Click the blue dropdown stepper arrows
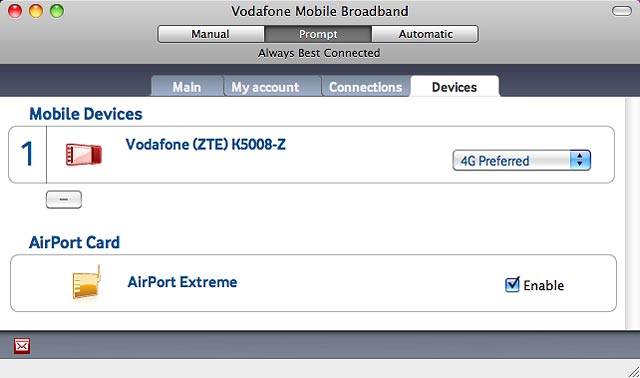Viewport: 640px width, 378px height. (580, 160)
